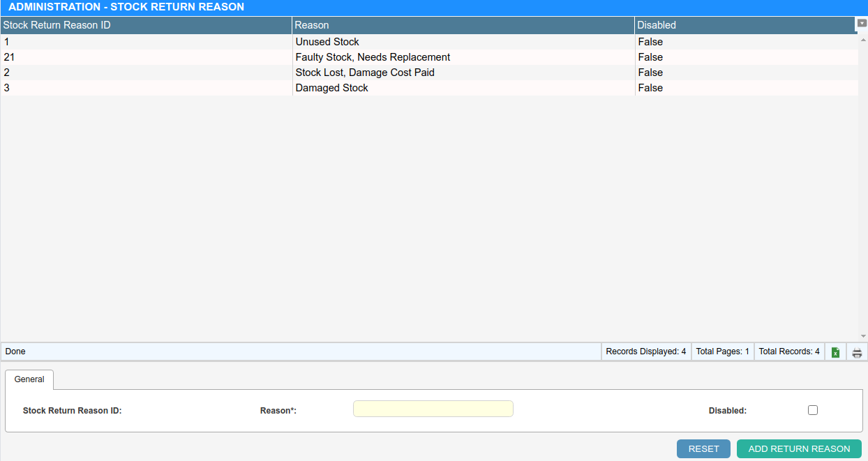The height and width of the screenshot is (461, 868).
Task: Click the RESET button
Action: click(x=703, y=448)
